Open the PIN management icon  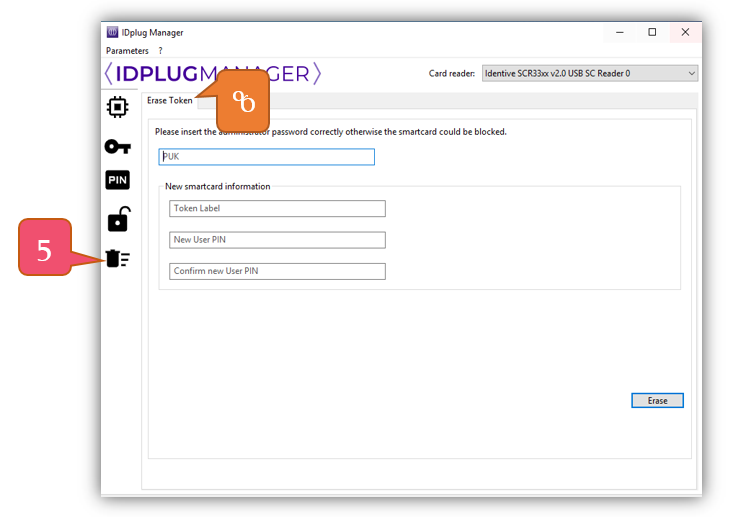(117, 181)
